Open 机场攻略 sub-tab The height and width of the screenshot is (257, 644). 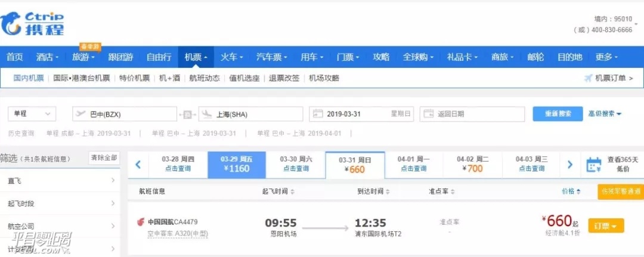[324, 78]
